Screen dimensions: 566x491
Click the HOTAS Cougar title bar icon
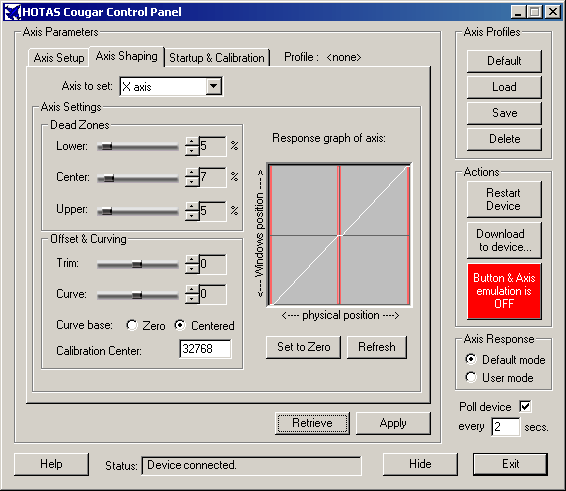(13, 12)
